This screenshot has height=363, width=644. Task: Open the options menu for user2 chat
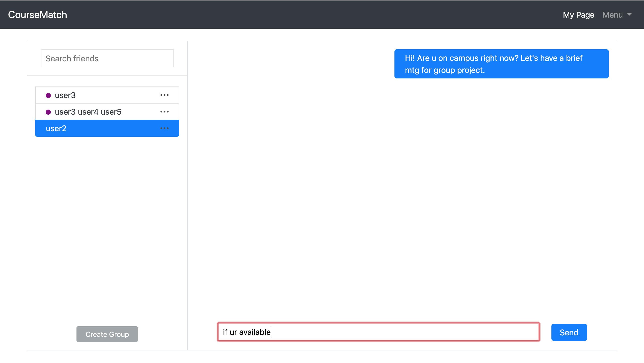pos(165,128)
